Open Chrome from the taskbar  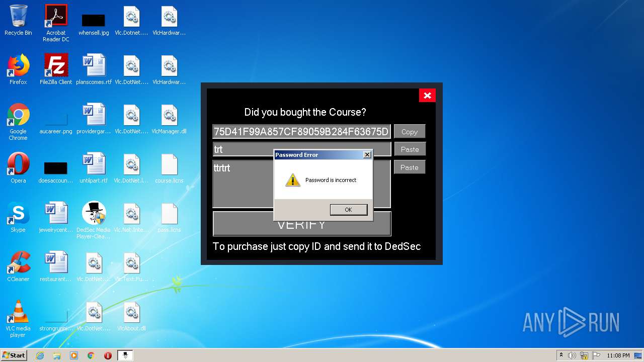pos(91,355)
